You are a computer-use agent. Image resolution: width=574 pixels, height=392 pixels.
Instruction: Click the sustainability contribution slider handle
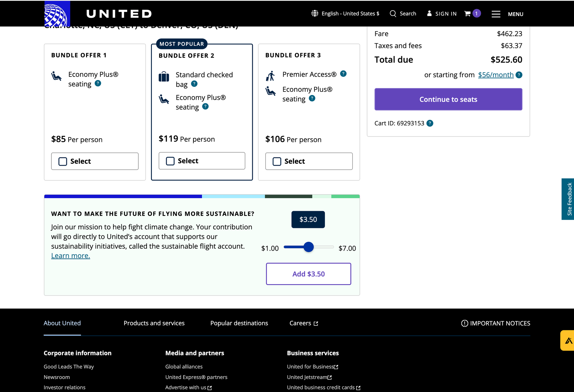pyautogui.click(x=309, y=247)
